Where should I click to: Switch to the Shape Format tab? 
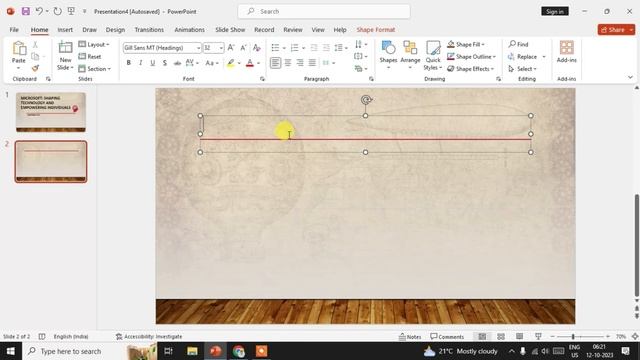coord(376,30)
